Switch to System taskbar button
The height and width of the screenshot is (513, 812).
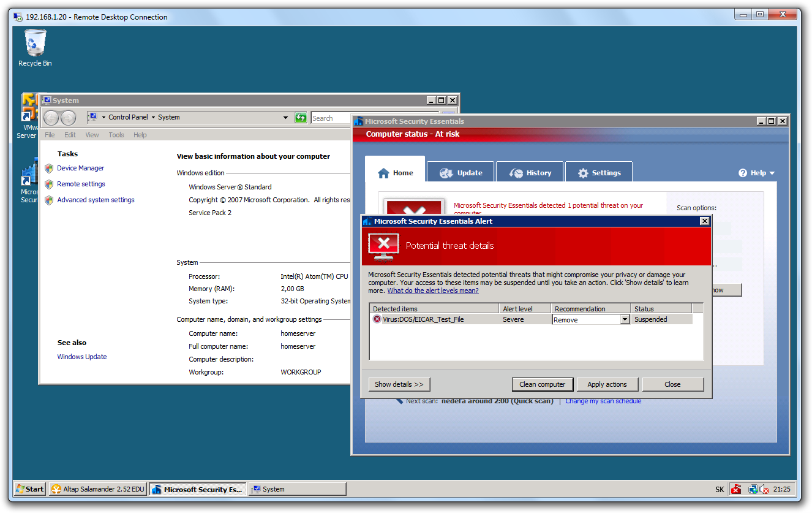298,489
